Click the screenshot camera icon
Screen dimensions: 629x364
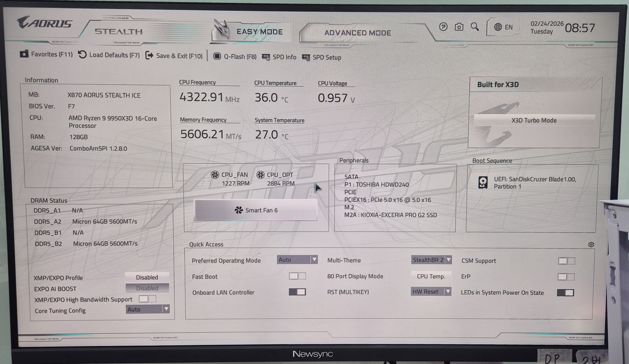click(x=459, y=27)
